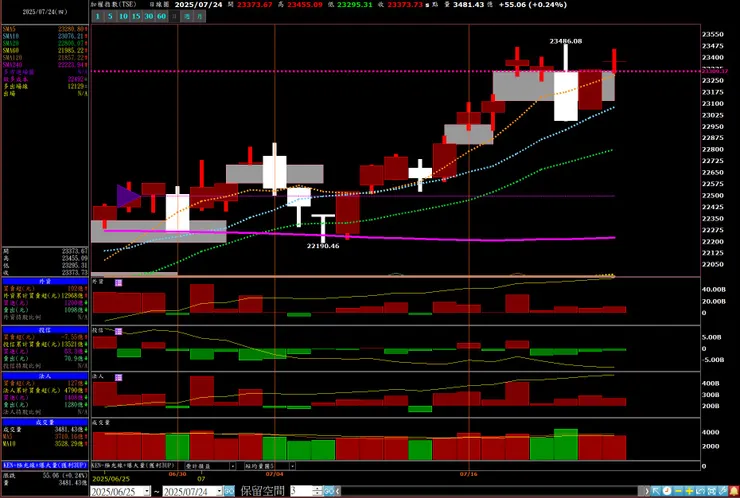Select the 30-minute timeframe button

click(x=149, y=17)
